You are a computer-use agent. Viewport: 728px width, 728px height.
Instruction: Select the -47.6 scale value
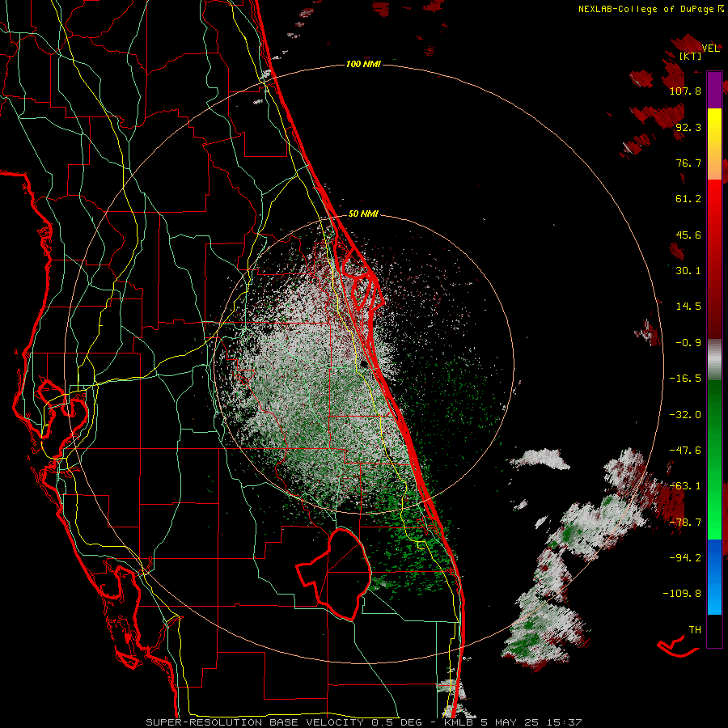685,451
